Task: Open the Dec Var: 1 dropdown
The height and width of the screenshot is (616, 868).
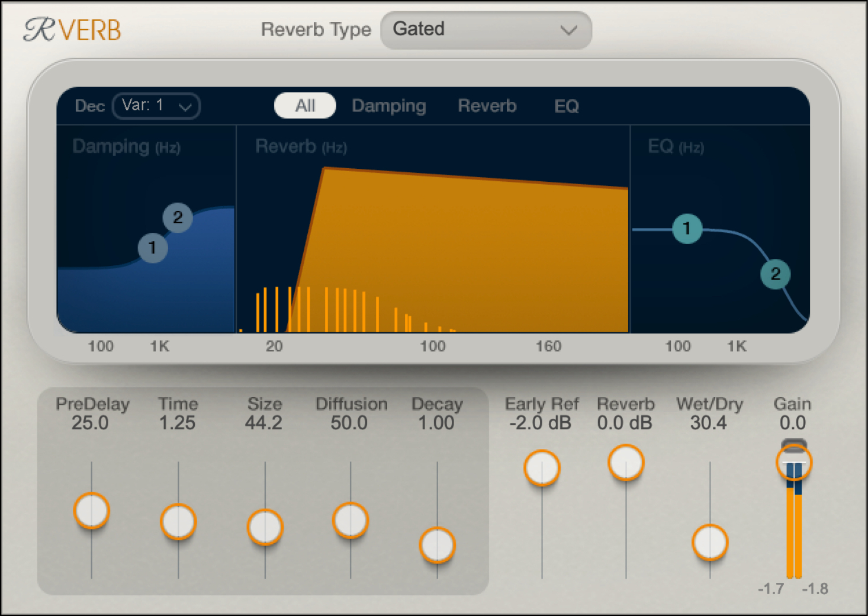Action: pyautogui.click(x=156, y=106)
